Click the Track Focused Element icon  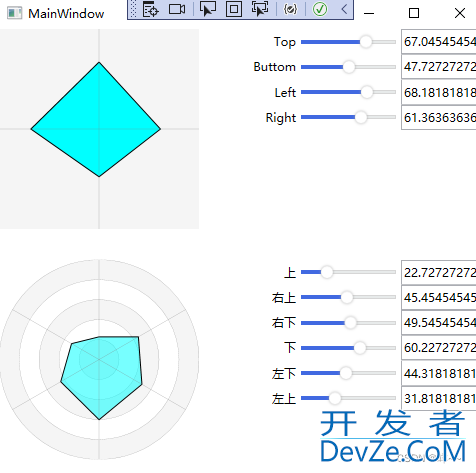[x=260, y=9]
